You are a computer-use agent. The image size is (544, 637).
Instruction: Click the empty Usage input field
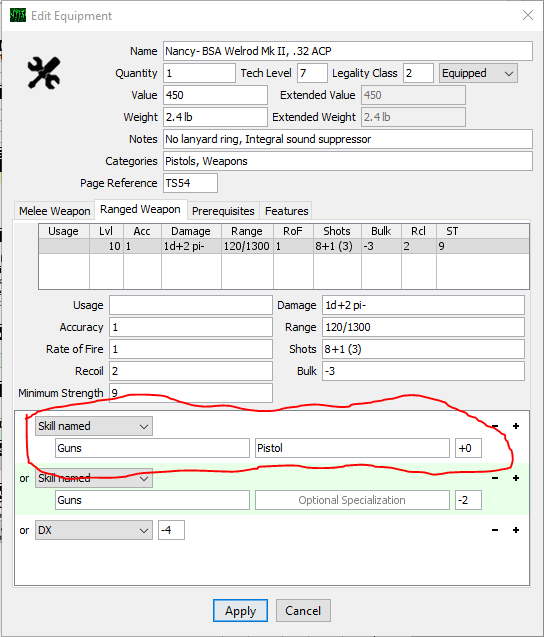(191, 305)
